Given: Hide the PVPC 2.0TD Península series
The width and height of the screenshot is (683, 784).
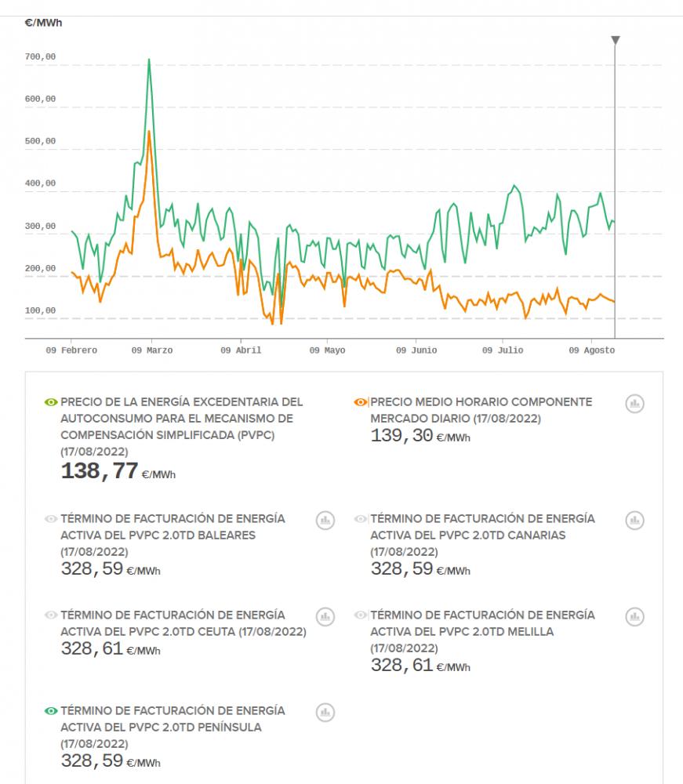Looking at the screenshot, I should (51, 711).
